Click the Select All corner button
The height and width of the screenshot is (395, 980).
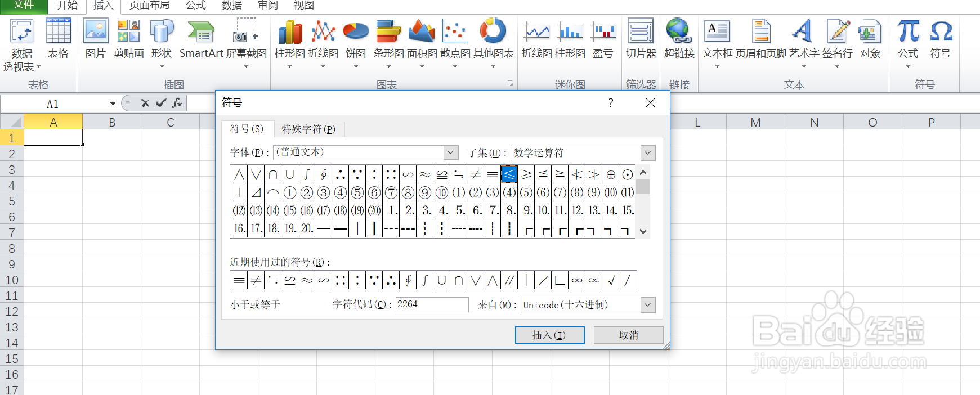(12, 122)
